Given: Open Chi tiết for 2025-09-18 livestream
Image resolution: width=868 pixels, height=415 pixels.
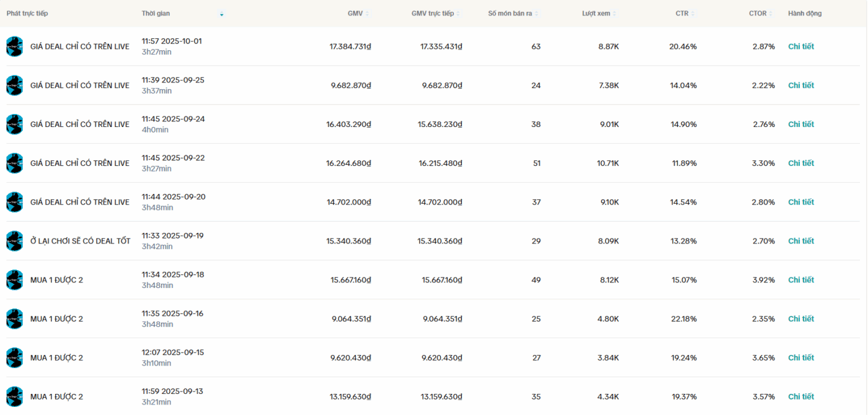Looking at the screenshot, I should coord(800,280).
